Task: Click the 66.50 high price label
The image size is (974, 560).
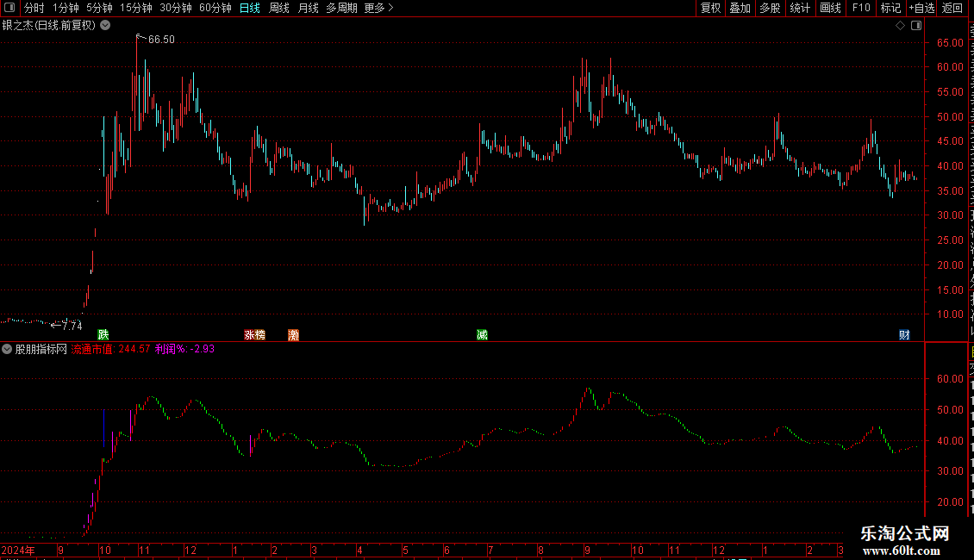Action: 161,40
